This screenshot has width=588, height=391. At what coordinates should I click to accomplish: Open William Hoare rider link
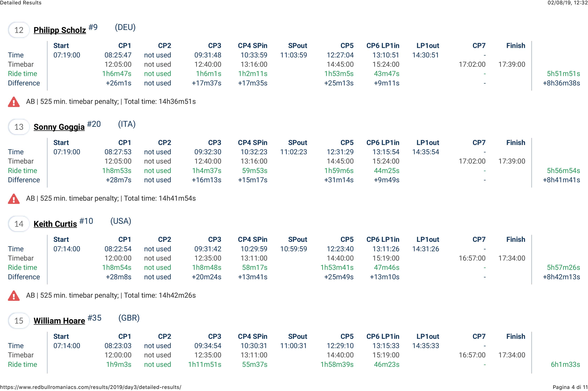pyautogui.click(x=59, y=321)
